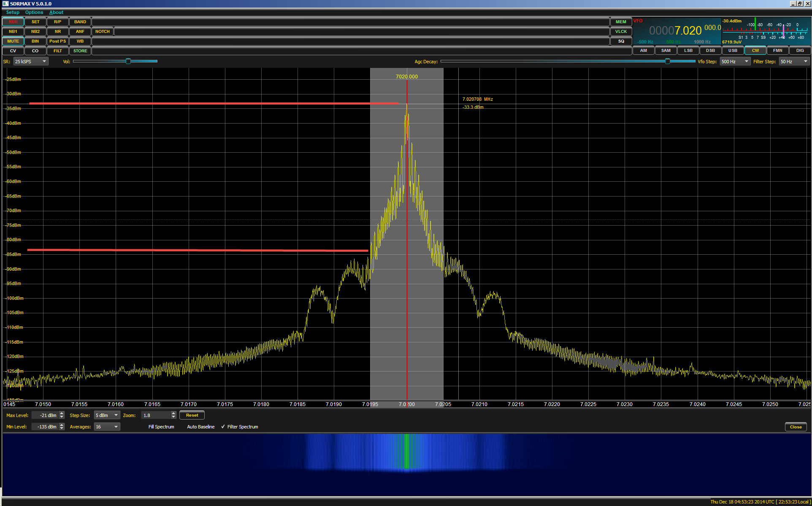Switch mode to USB
The image size is (812, 506).
click(733, 51)
